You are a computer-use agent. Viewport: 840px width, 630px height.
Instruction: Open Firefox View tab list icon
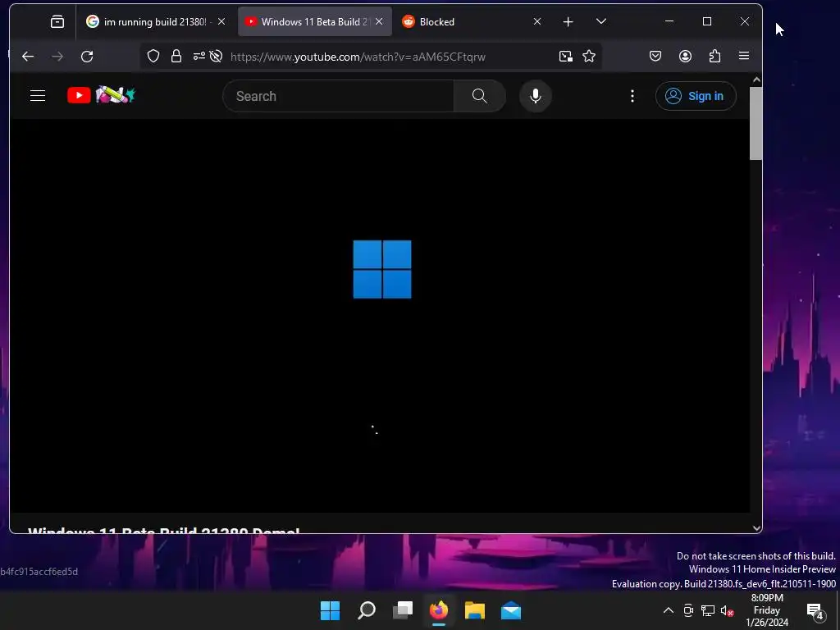point(57,21)
